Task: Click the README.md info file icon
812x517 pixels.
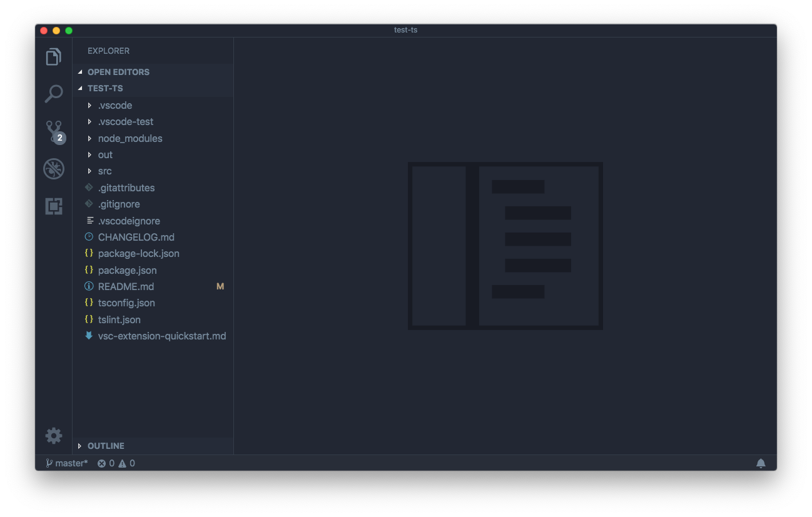Action: (x=89, y=286)
